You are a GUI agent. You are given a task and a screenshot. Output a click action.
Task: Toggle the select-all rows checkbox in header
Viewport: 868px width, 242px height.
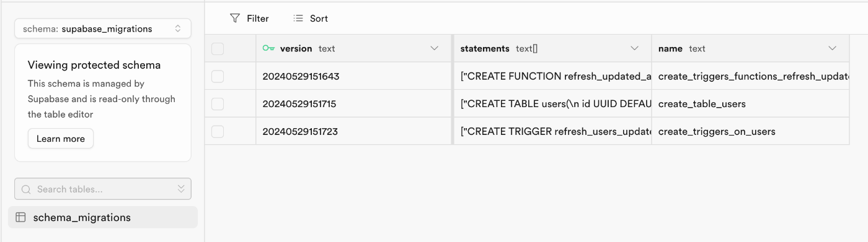(218, 48)
